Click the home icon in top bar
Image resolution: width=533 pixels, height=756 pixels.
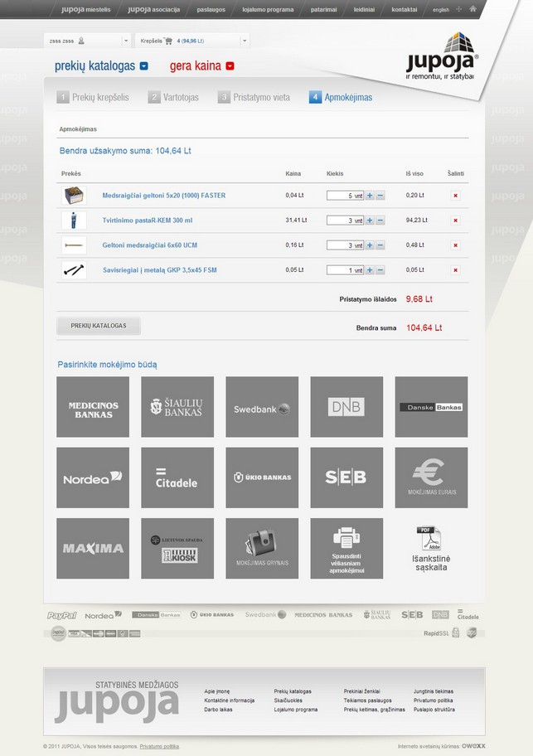(x=472, y=8)
